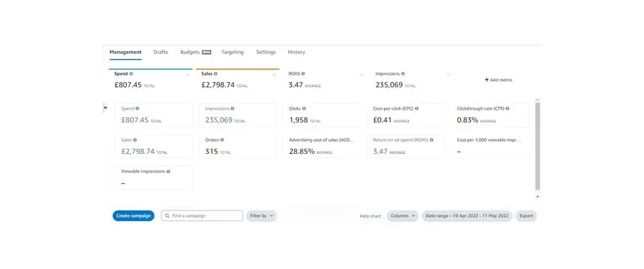Screen dimensions: 644x269
Task: Select the Spend card in metric picker
Action: pos(154,115)
